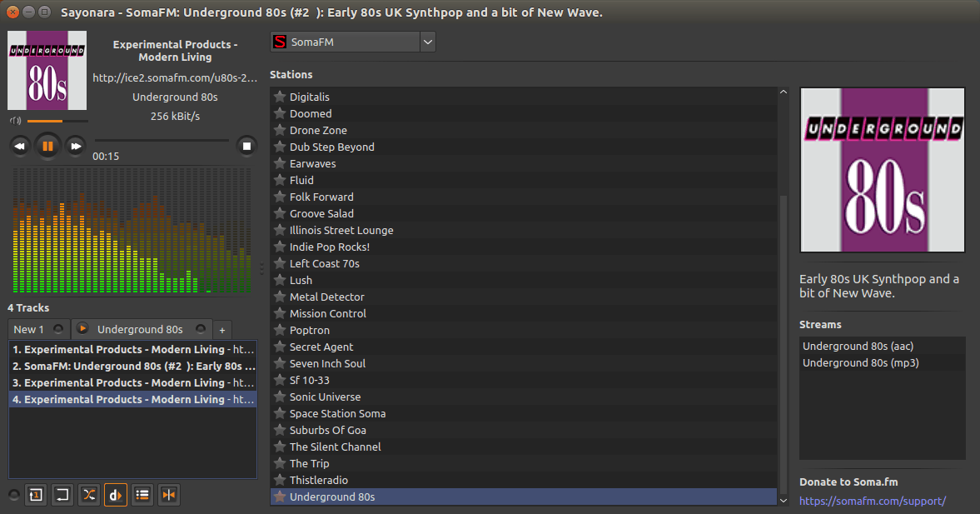Select playlist track 3 Experimental Products
The width and height of the screenshot is (980, 514).
pos(132,382)
